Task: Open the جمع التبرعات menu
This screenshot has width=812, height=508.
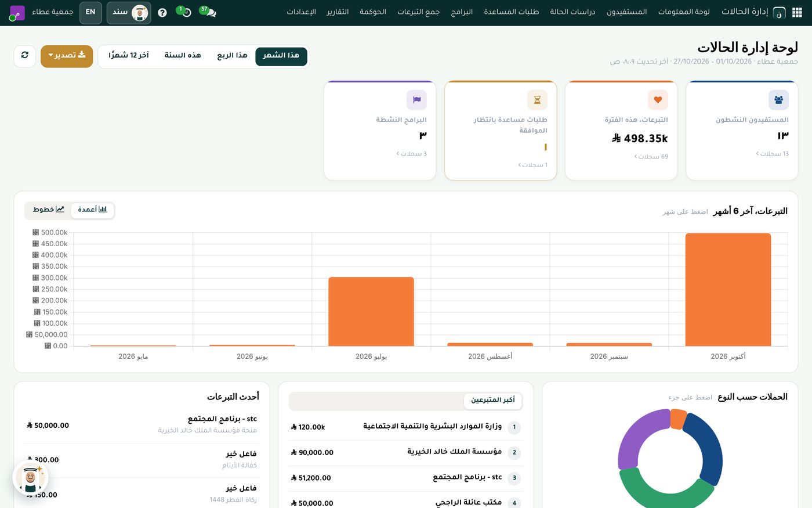Action: tap(418, 12)
